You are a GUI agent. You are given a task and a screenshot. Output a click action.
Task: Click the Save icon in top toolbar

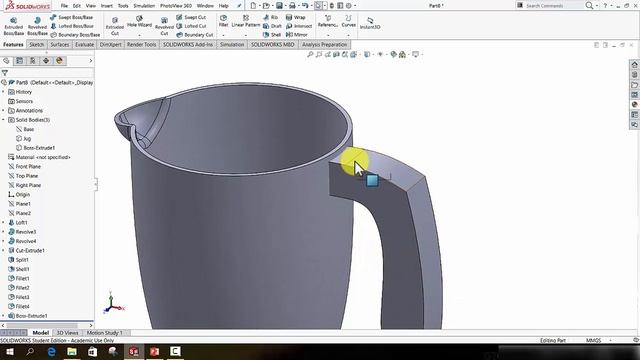279,6
